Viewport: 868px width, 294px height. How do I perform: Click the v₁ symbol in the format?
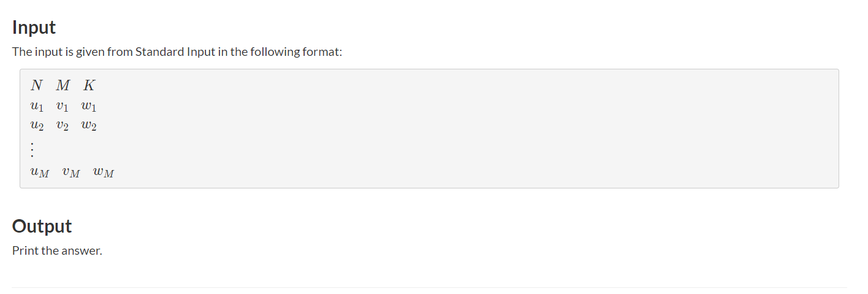coord(62,106)
